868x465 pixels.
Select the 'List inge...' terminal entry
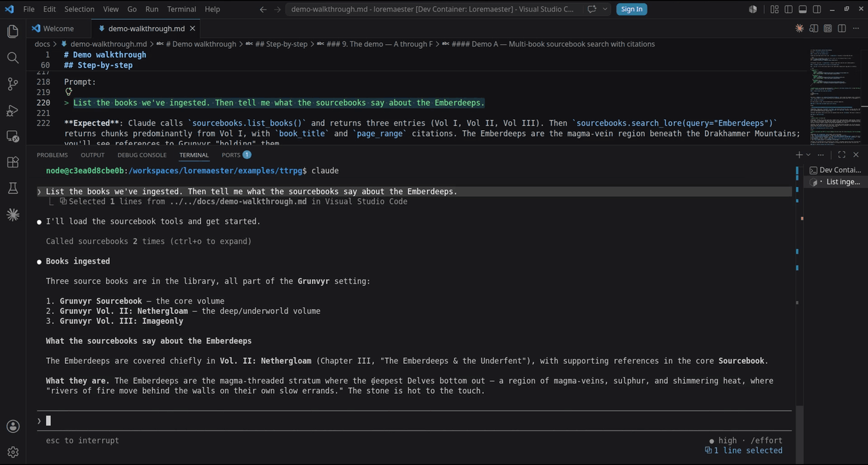pos(835,182)
